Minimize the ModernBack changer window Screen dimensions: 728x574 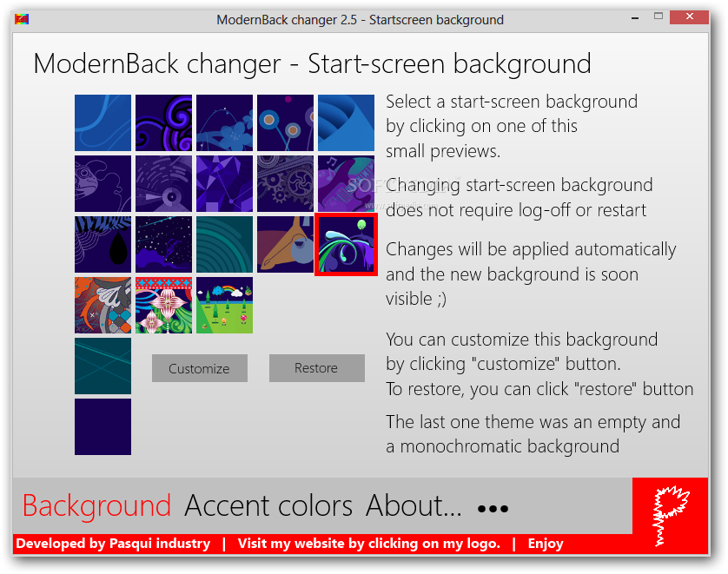click(x=635, y=18)
